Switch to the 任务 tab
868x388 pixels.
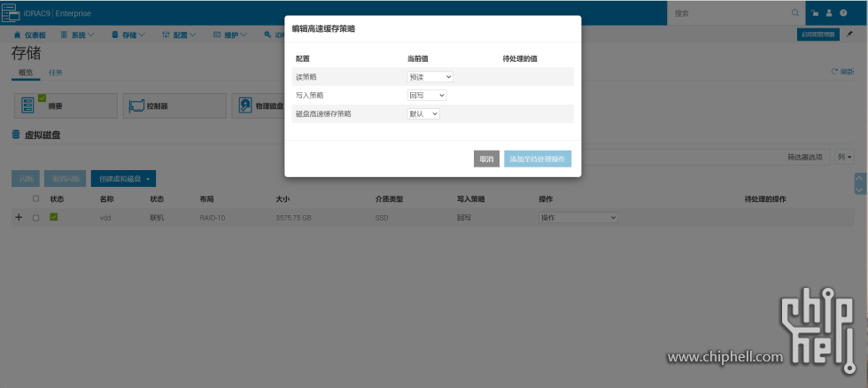pos(55,73)
